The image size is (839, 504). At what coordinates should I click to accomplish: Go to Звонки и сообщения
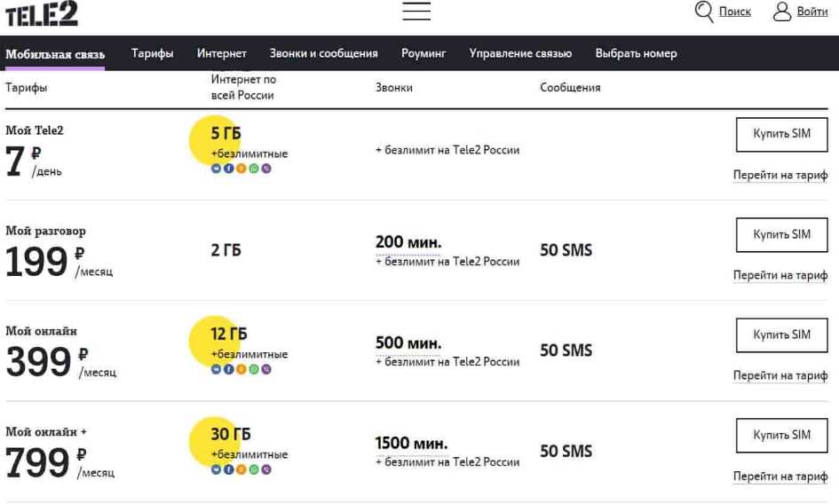coord(323,53)
